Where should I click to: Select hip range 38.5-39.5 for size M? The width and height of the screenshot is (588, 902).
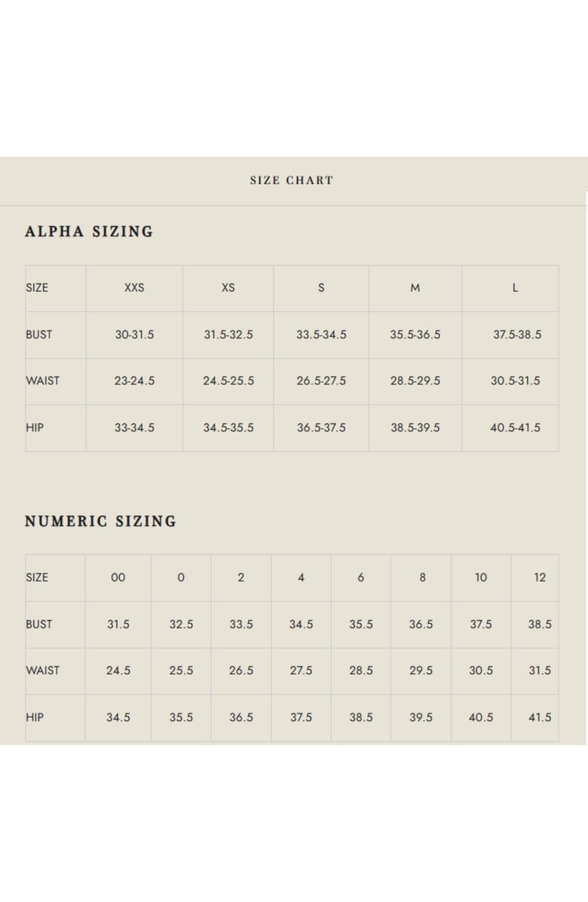(x=415, y=428)
